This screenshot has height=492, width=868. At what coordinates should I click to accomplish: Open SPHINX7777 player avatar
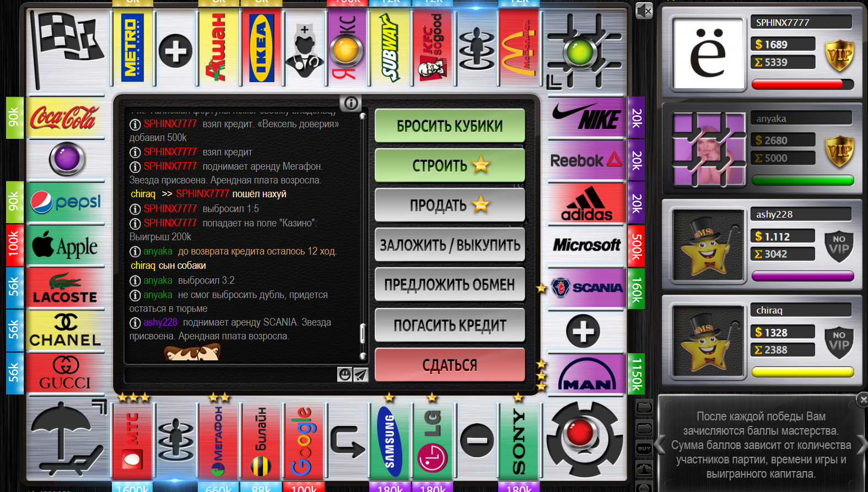click(x=708, y=53)
